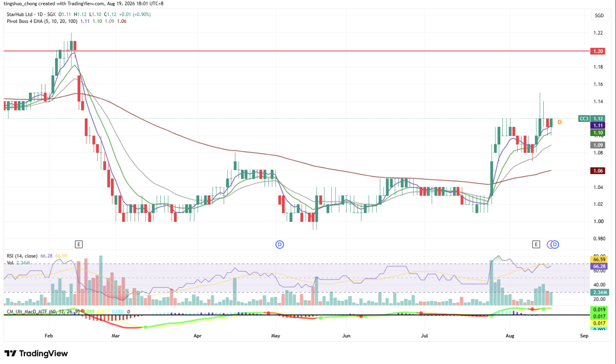Click the Apr label on the time axis
Viewport: 616px width, 364px height.
click(197, 336)
